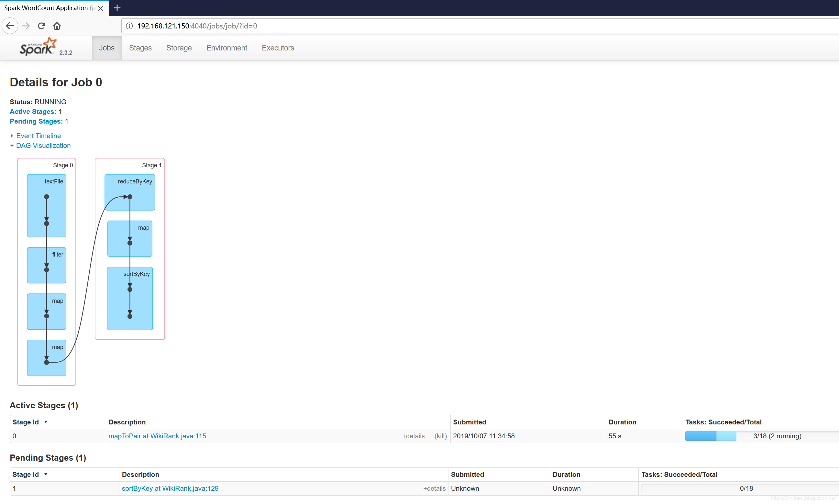Open mapToPair at WikiRank.java:115 link
The image size is (839, 504).
point(157,436)
